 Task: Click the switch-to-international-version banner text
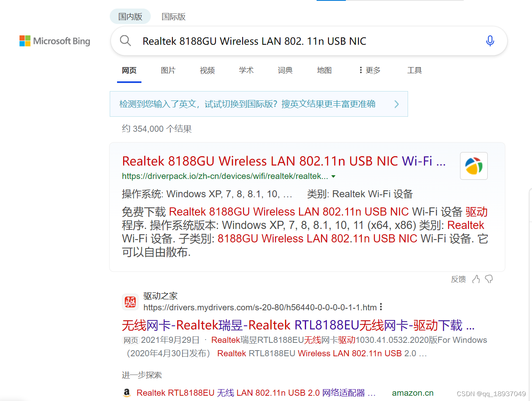pyautogui.click(x=247, y=104)
